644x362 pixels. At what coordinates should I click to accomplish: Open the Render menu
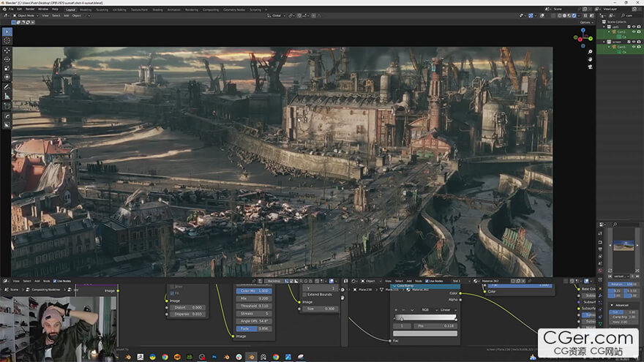click(x=30, y=9)
